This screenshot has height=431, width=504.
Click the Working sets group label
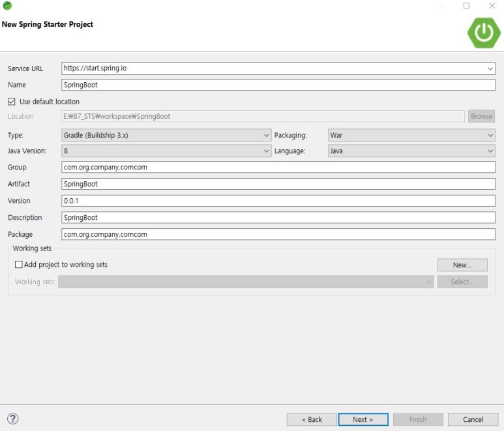[32, 248]
